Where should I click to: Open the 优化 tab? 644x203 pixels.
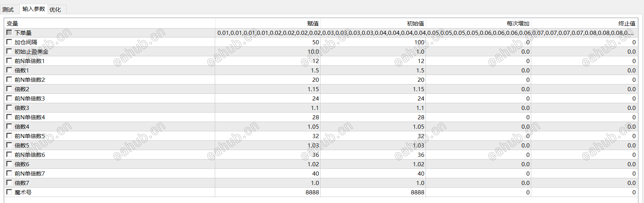pos(55,9)
